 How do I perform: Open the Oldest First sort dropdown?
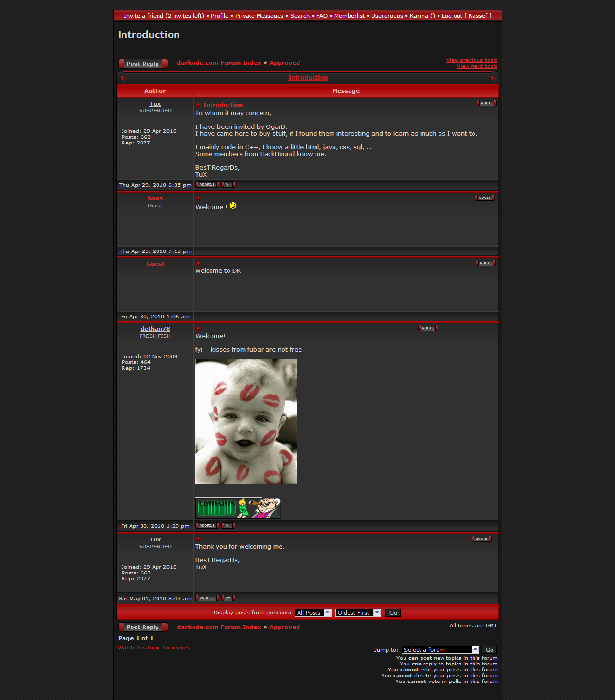tap(358, 613)
